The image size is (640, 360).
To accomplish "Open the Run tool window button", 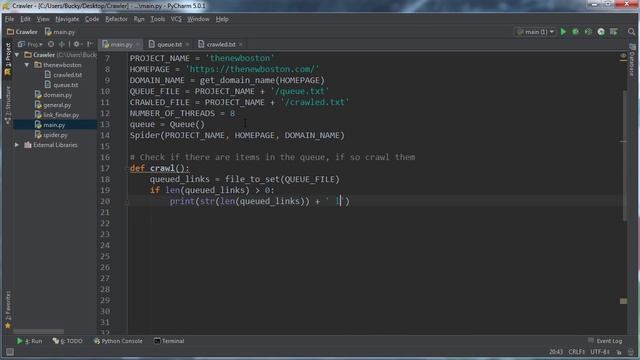I will click(x=29, y=341).
